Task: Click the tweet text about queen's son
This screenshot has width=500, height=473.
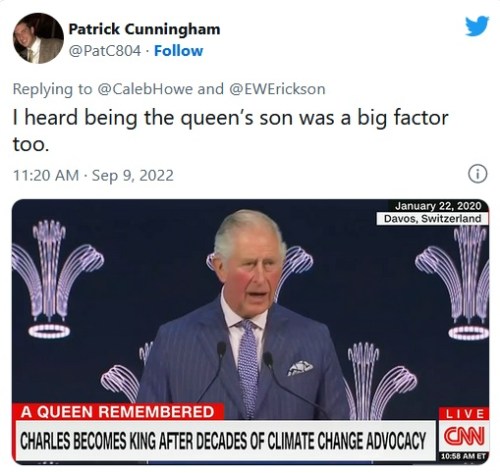Action: click(x=230, y=131)
